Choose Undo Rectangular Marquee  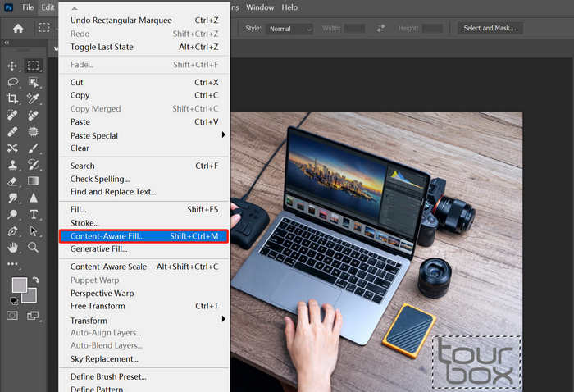tap(144, 21)
